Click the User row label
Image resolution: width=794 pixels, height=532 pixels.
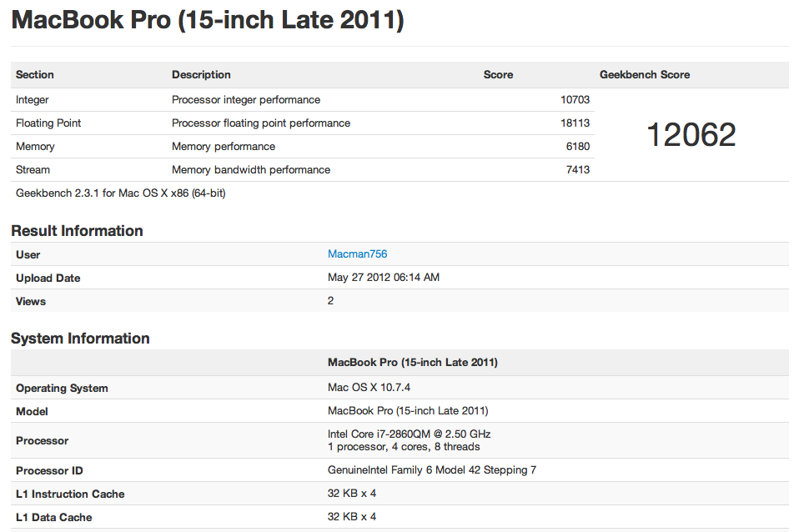click(x=28, y=254)
